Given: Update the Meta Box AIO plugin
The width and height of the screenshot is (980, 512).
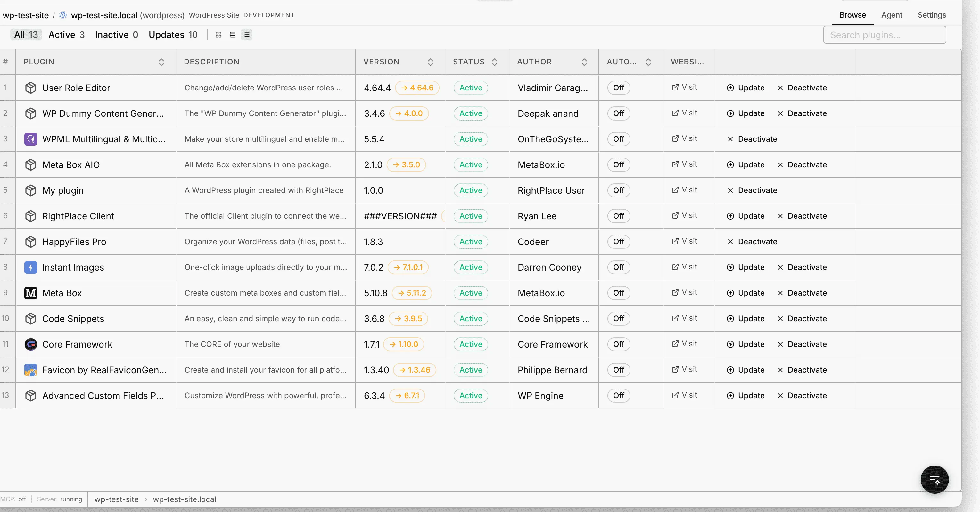Looking at the screenshot, I should pyautogui.click(x=745, y=164).
